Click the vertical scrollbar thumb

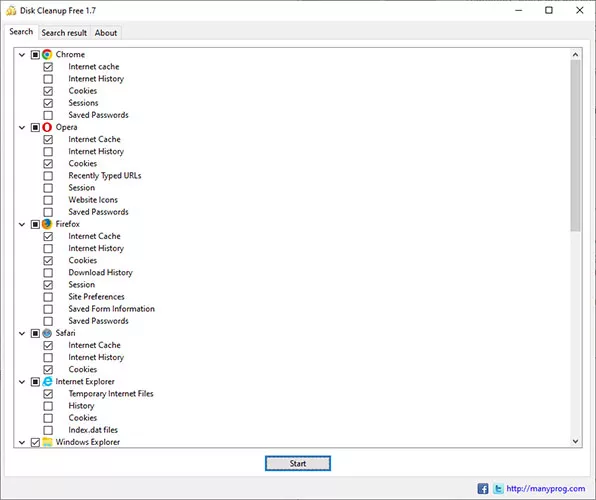(575, 146)
